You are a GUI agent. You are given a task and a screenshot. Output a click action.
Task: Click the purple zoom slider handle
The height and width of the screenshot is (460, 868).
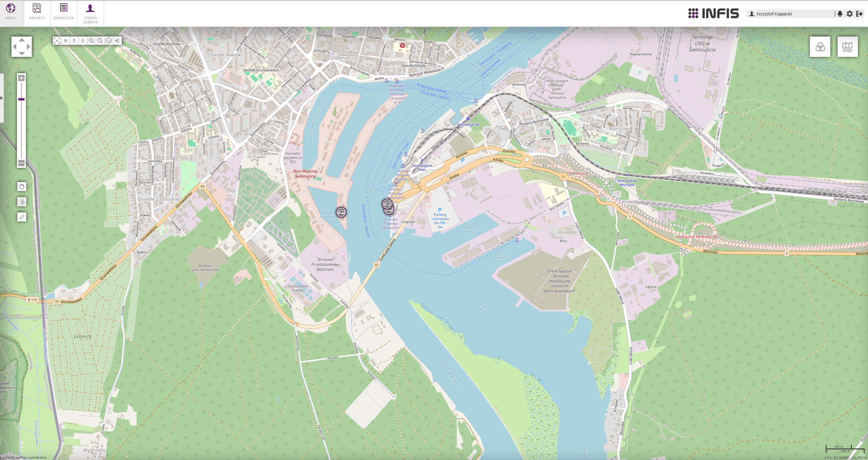[x=21, y=99]
